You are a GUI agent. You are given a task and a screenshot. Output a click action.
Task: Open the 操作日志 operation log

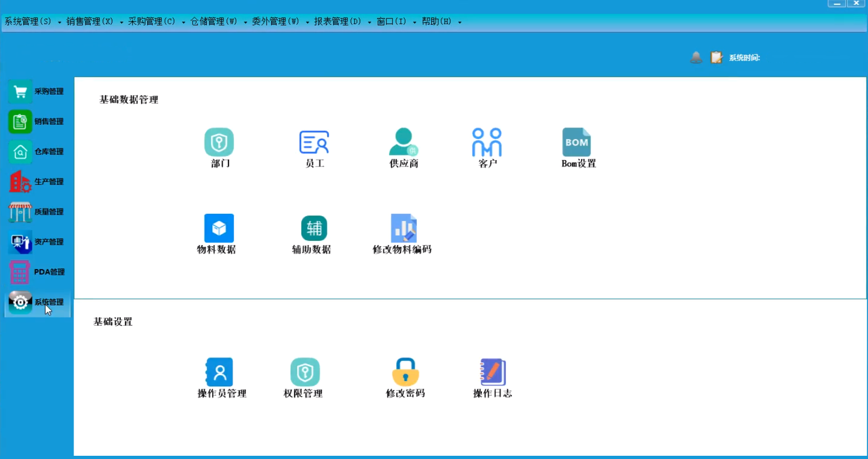[x=493, y=372]
